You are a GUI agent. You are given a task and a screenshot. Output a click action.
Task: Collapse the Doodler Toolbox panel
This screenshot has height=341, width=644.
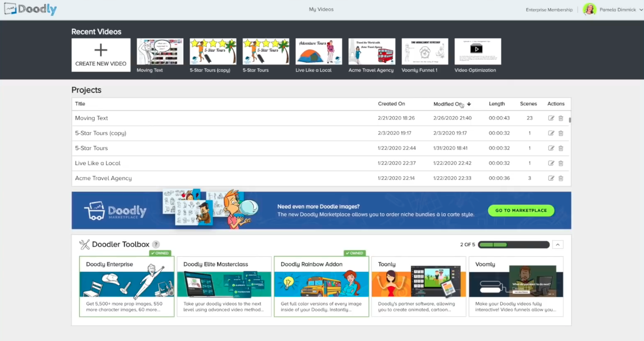[558, 245]
